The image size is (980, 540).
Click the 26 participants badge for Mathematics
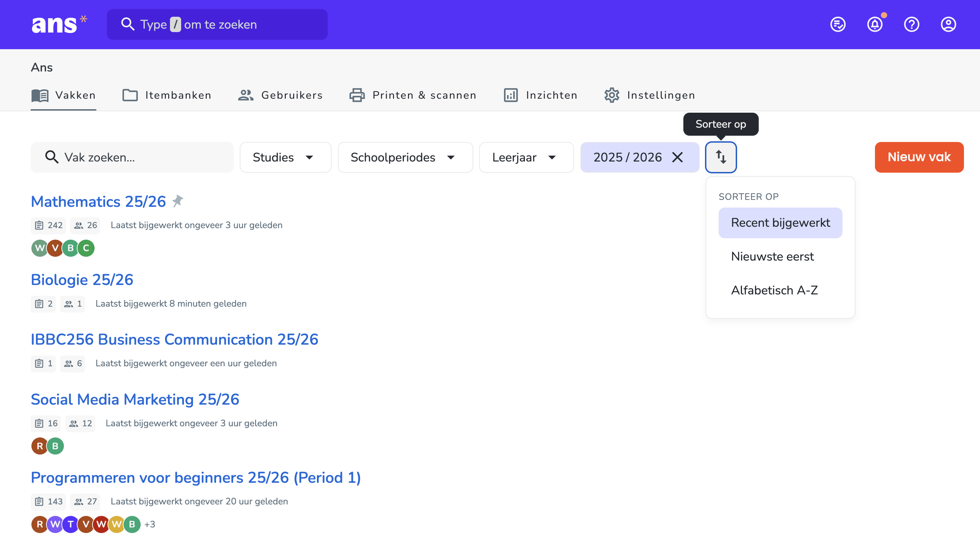pos(85,225)
